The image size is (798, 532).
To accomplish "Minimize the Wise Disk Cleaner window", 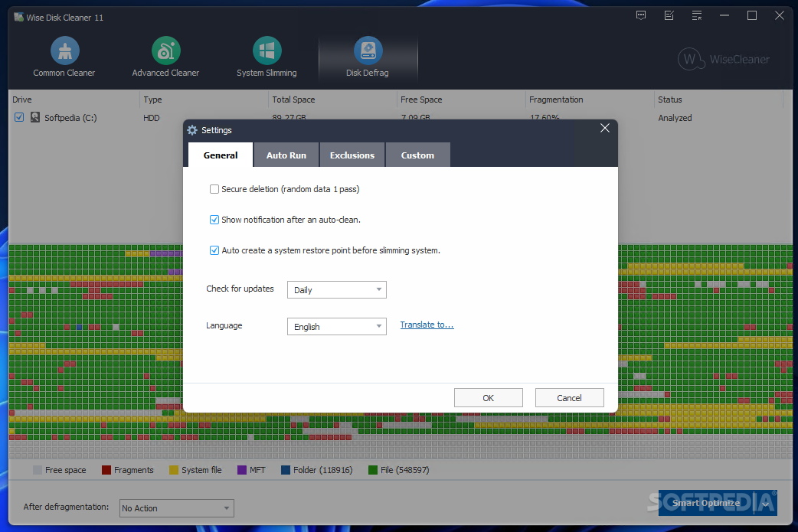I will (724, 16).
